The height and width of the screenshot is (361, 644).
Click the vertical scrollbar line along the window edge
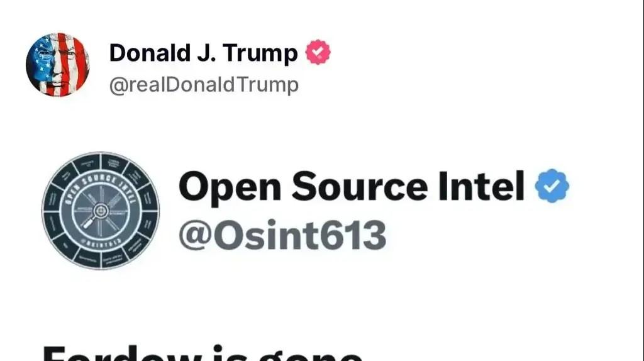(643, 181)
